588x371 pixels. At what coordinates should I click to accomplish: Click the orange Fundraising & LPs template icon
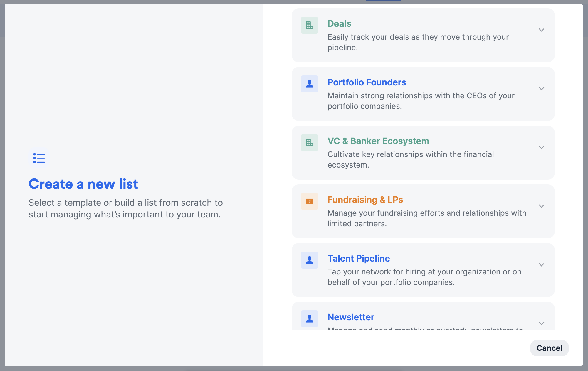point(309,201)
